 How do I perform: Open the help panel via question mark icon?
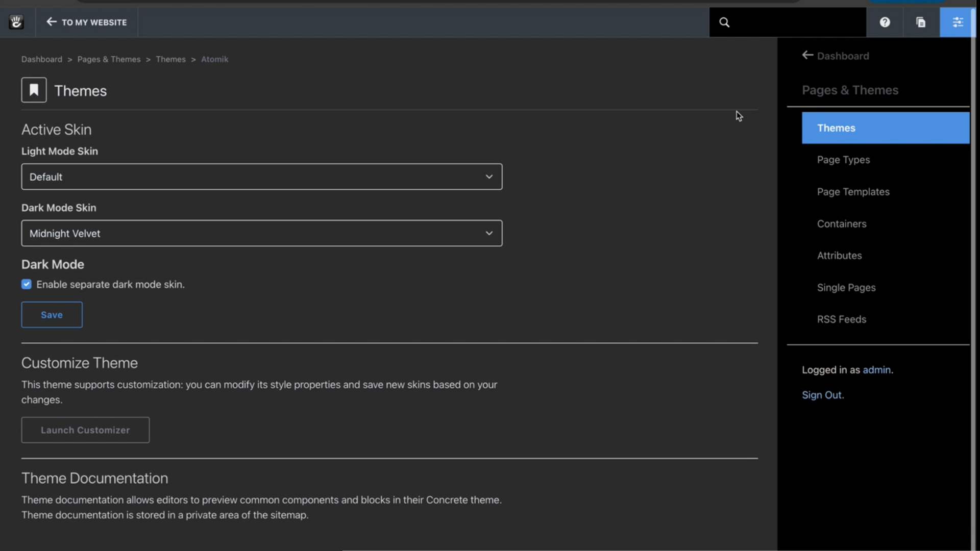[x=885, y=22]
